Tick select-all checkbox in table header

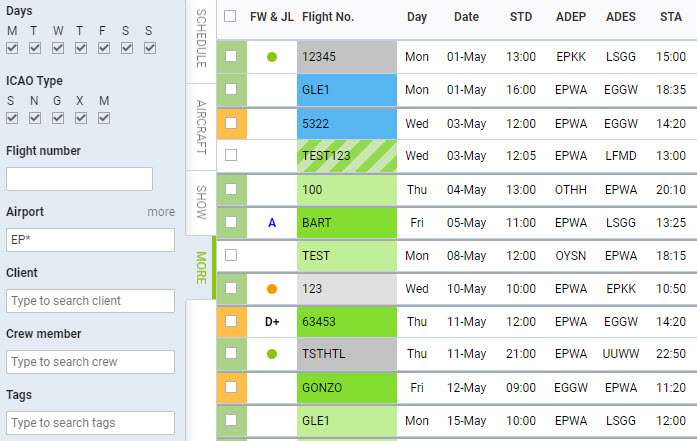pos(230,16)
